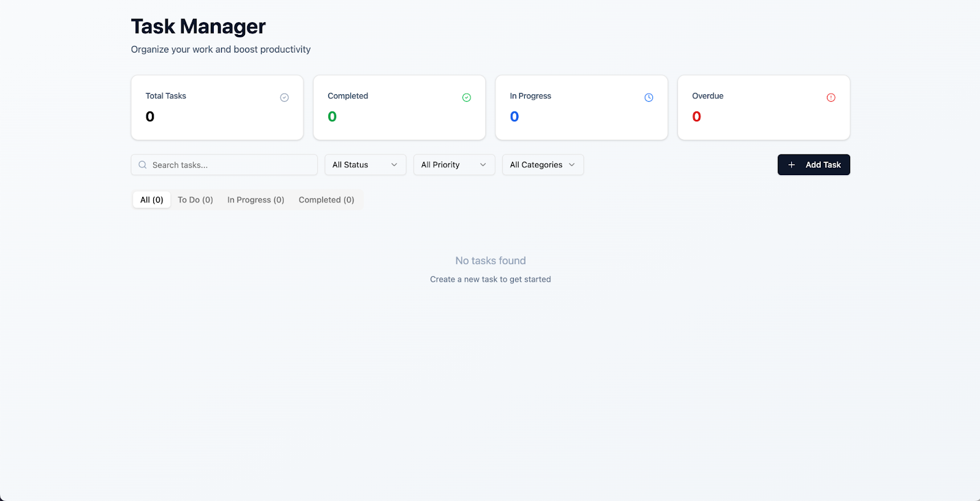Click the black Total Tasks count number
Image resolution: width=980 pixels, height=501 pixels.
tap(150, 116)
